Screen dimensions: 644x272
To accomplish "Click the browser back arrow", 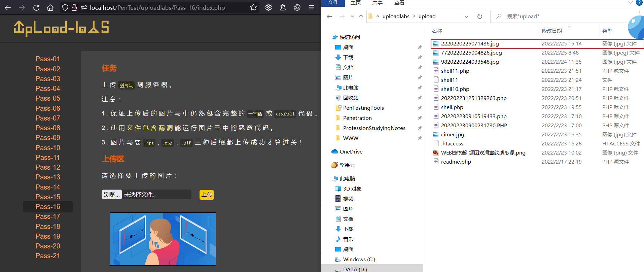I will pyautogui.click(x=8, y=7).
